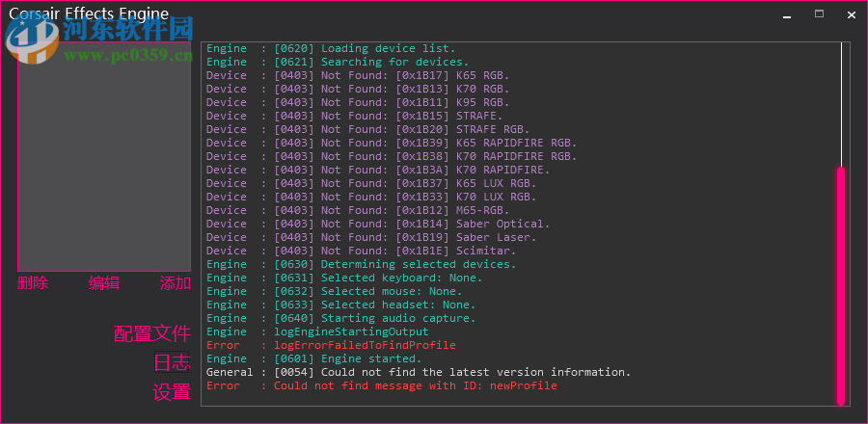The width and height of the screenshot is (868, 424).
Task: Open the 设置 (Settings) tab
Action: [172, 392]
